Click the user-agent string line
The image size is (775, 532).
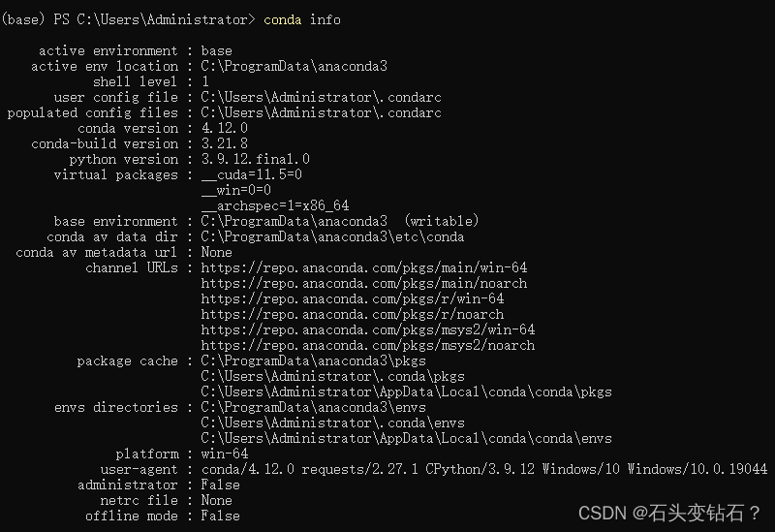484,469
